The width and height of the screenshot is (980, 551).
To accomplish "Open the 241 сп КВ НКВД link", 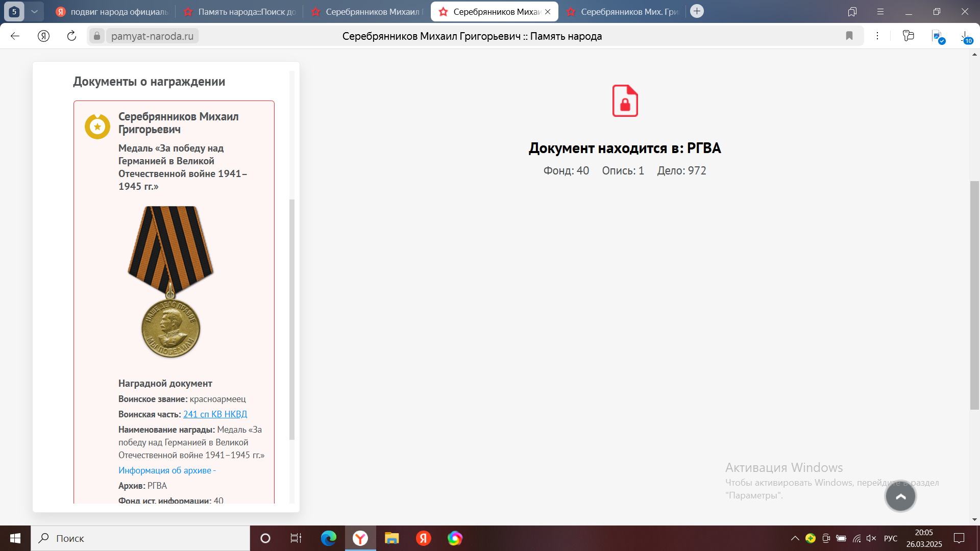I will tap(215, 414).
